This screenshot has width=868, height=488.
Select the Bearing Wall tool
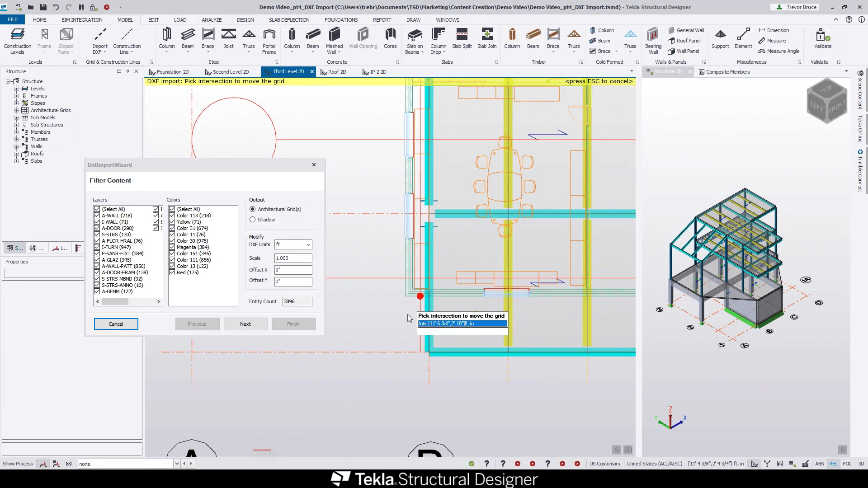click(653, 35)
